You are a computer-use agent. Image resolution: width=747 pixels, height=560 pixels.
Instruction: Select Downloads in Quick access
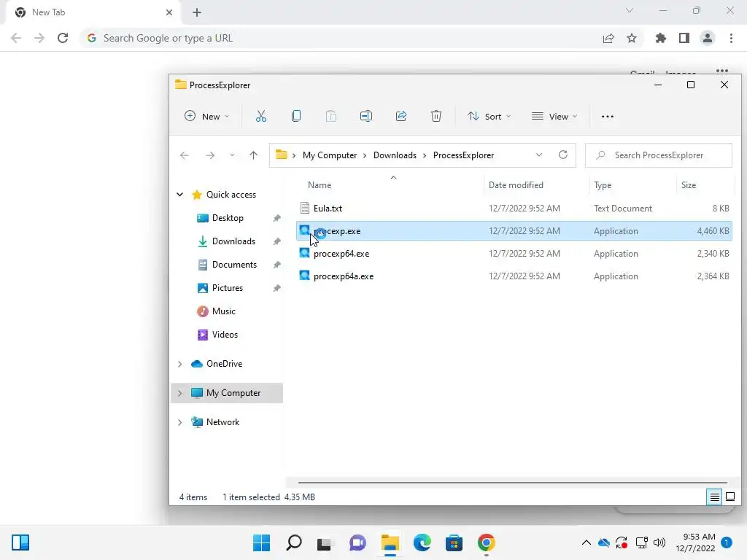click(x=233, y=241)
